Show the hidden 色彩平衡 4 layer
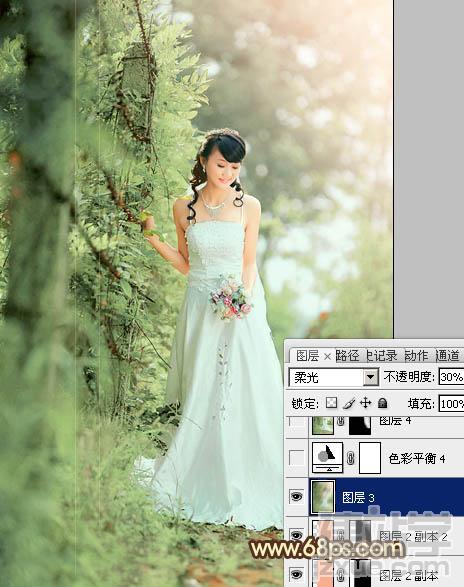Viewport: 464px width, 587px height. click(x=297, y=457)
